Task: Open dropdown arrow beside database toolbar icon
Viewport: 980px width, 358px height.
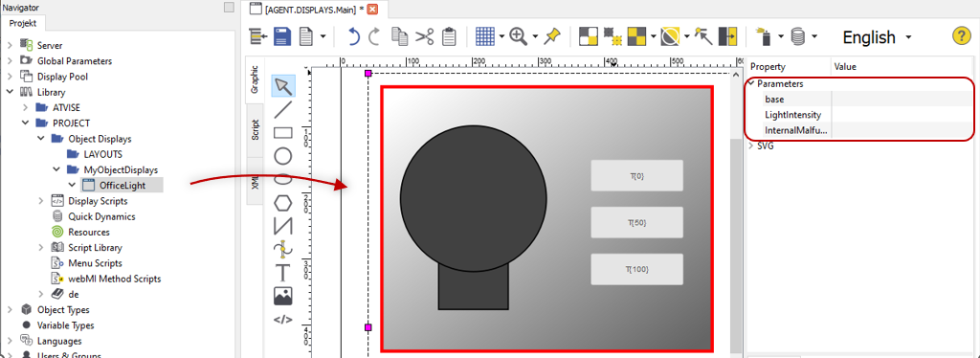Action: pyautogui.click(x=814, y=37)
